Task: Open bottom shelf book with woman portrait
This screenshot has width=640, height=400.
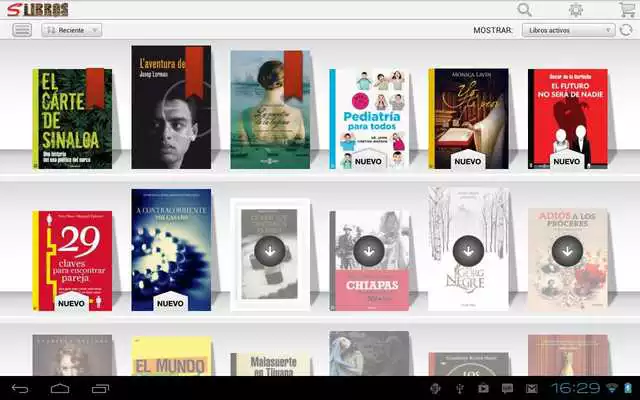Action: (72, 355)
